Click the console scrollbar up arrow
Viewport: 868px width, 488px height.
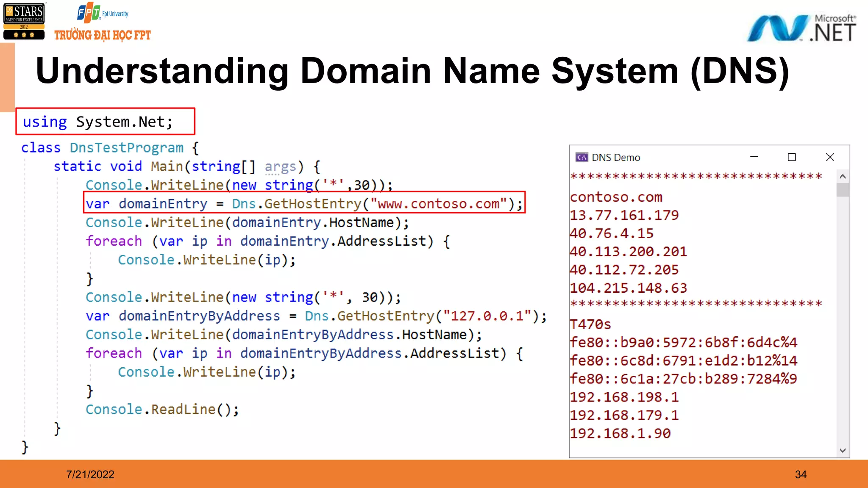coord(843,176)
